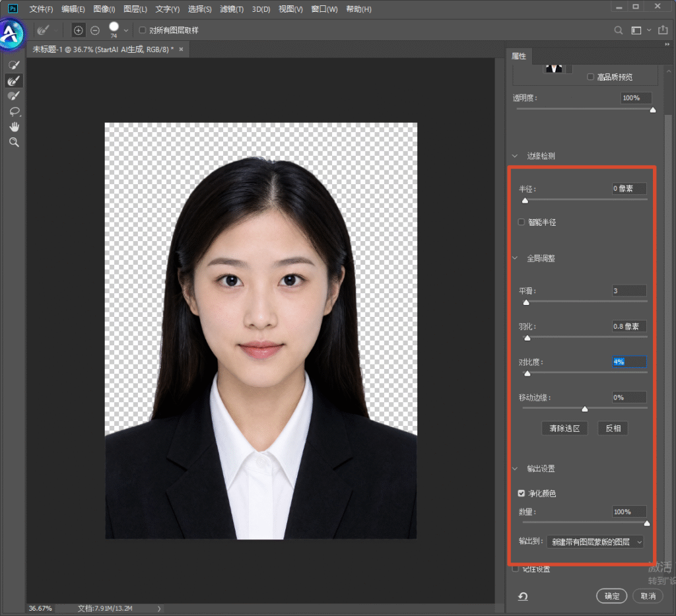676x616 pixels.
Task: Open the 图像(I) menu
Action: tap(104, 9)
